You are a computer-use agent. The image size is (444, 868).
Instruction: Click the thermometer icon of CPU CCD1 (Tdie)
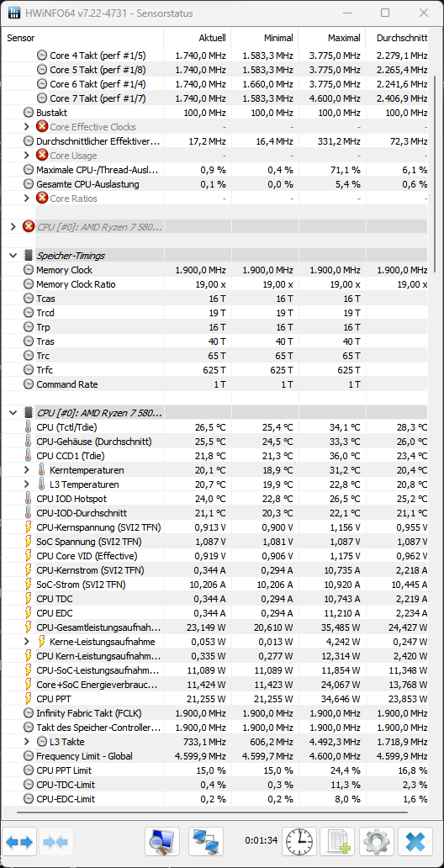[x=29, y=456]
